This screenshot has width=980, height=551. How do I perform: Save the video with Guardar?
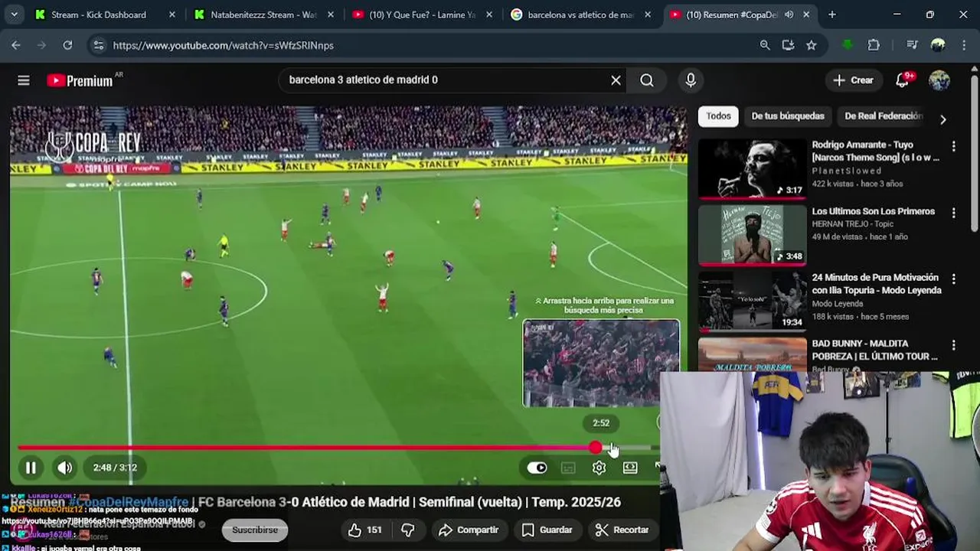pyautogui.click(x=547, y=530)
